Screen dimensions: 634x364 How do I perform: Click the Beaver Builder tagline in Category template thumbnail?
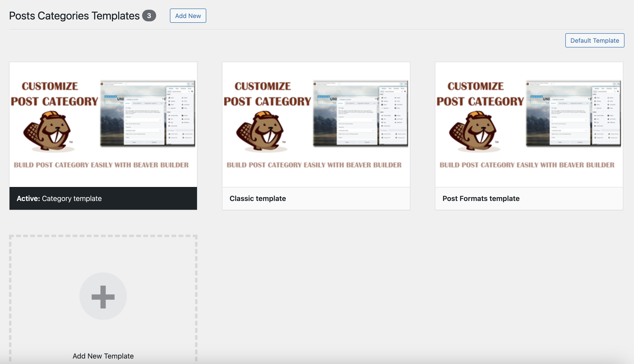[x=101, y=165]
